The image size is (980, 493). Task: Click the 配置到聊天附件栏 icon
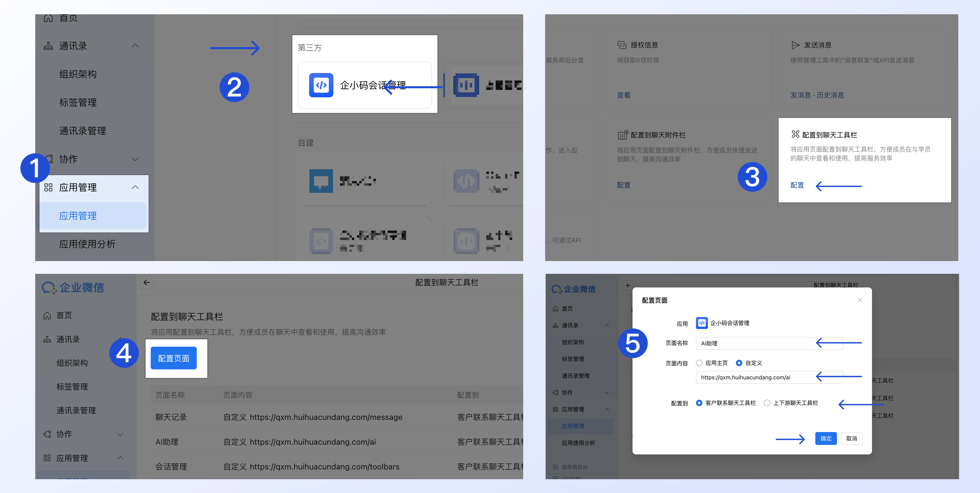click(x=622, y=135)
